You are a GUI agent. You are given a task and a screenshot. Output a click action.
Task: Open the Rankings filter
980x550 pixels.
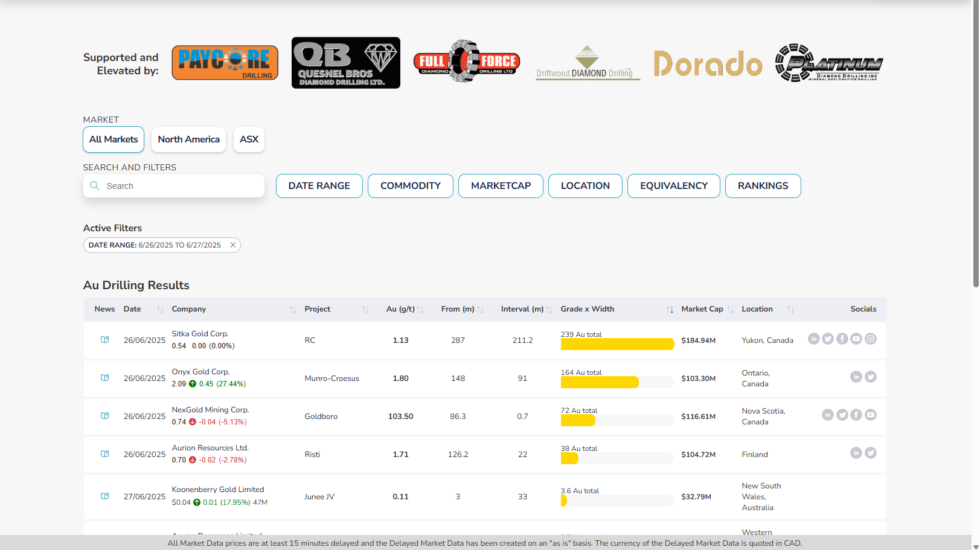763,186
